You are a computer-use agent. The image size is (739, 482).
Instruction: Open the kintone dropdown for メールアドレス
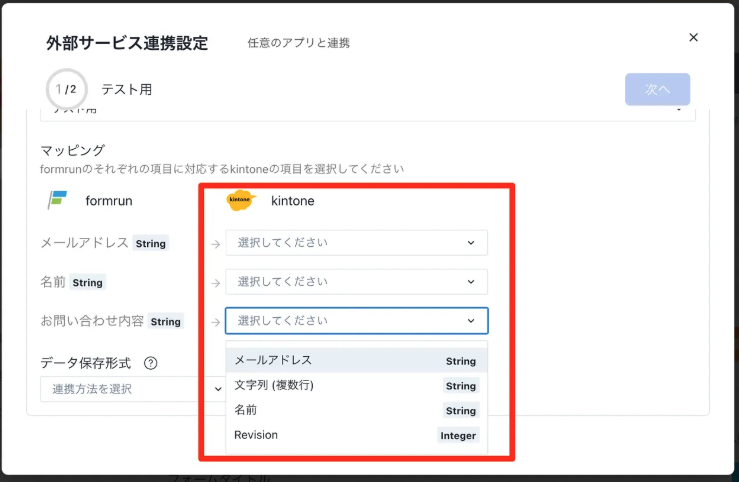click(356, 243)
